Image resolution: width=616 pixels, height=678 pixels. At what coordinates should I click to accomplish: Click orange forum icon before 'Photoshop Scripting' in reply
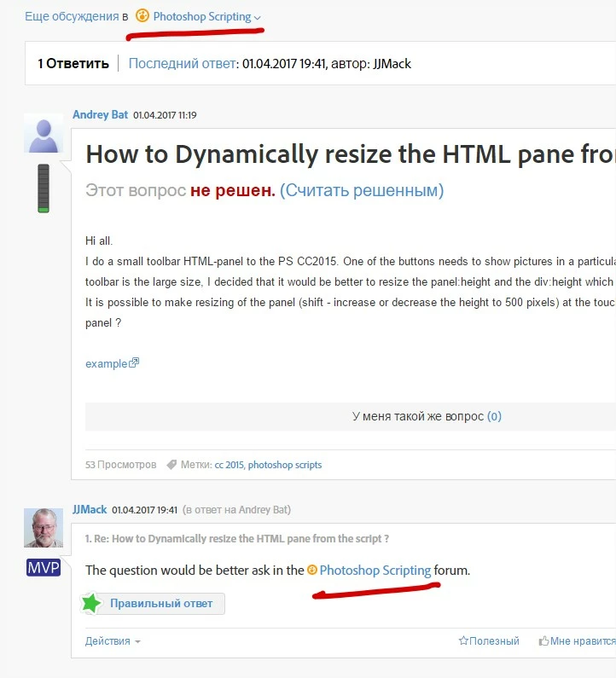[x=312, y=570]
